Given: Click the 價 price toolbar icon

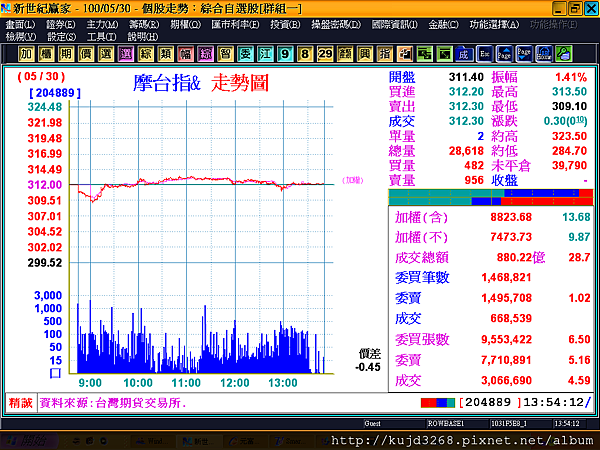Looking at the screenshot, I should [86, 54].
